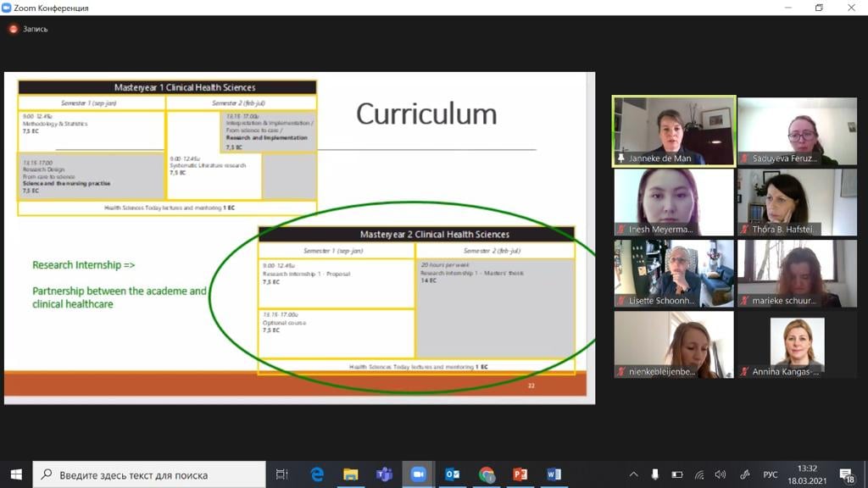
Task: Select Janneke de Man's video thumbnail
Action: tap(674, 130)
